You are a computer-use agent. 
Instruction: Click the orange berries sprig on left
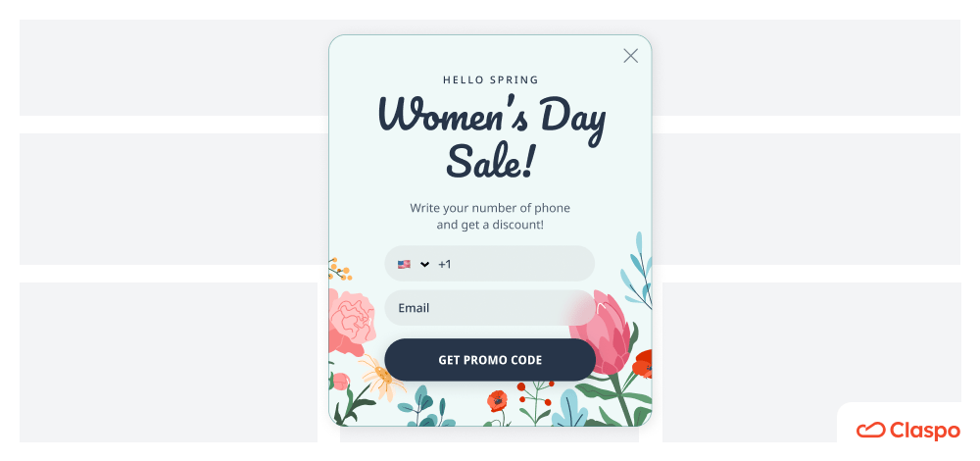[339, 269]
